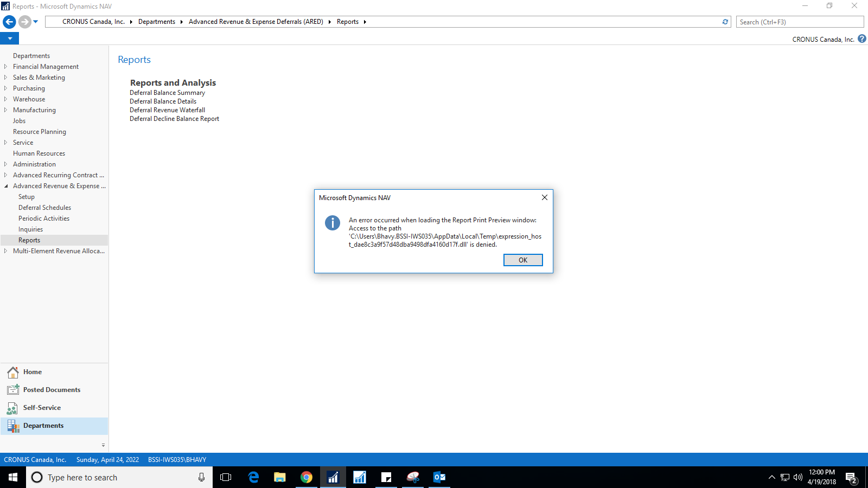This screenshot has height=488, width=868.
Task: Click the Refresh icon in address bar
Action: click(725, 22)
